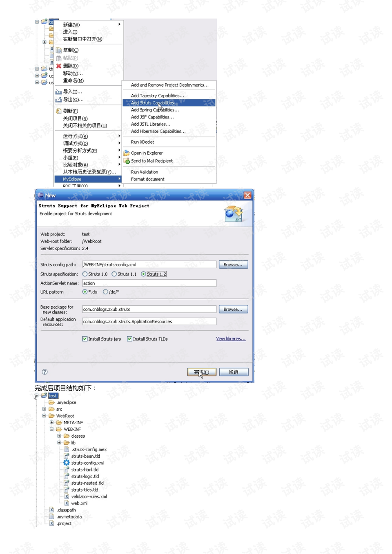Choose Add Hibernate Capabilities…
Image resolution: width=392 pixels, height=554 pixels.
pos(169,131)
